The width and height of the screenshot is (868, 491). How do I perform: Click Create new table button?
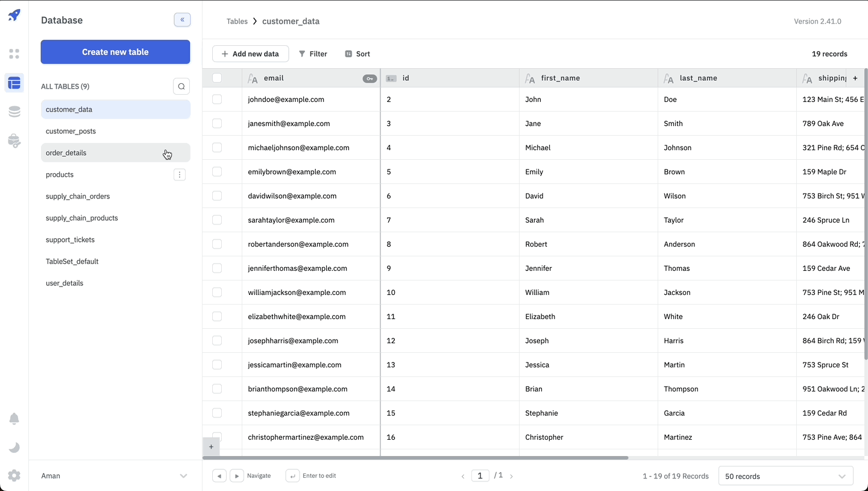(x=115, y=52)
